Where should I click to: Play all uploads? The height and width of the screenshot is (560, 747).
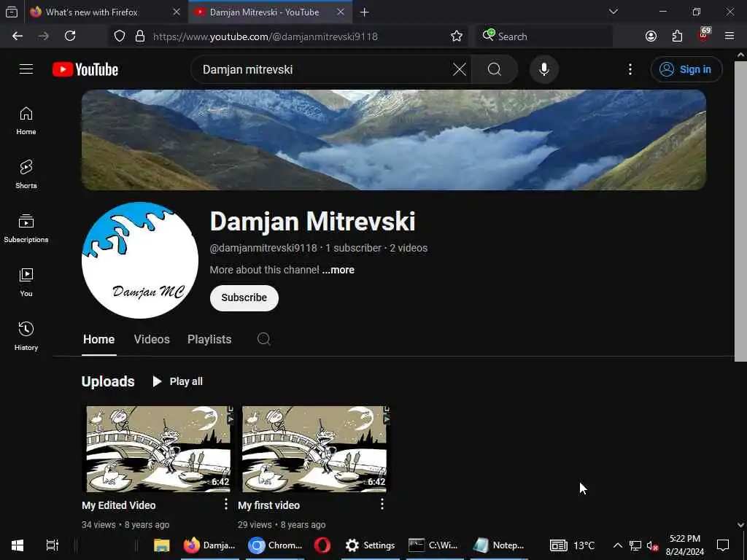(x=178, y=381)
